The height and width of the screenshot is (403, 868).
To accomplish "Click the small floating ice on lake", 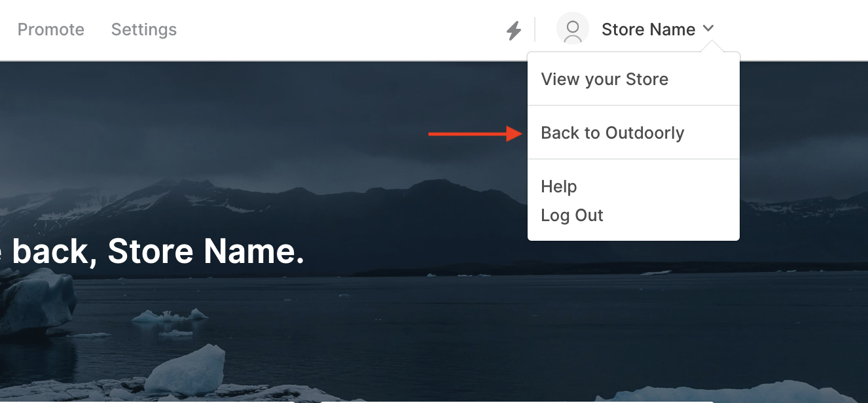I will pos(169,316).
